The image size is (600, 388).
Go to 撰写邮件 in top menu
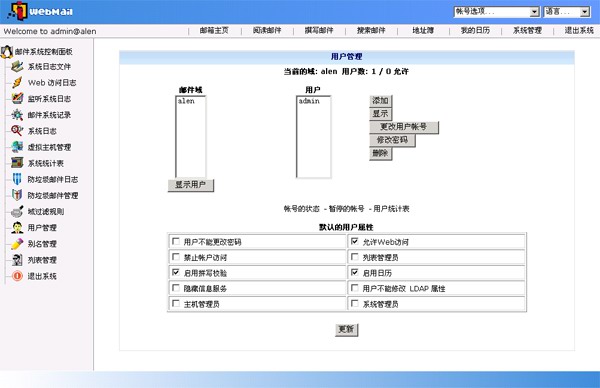coord(319,31)
